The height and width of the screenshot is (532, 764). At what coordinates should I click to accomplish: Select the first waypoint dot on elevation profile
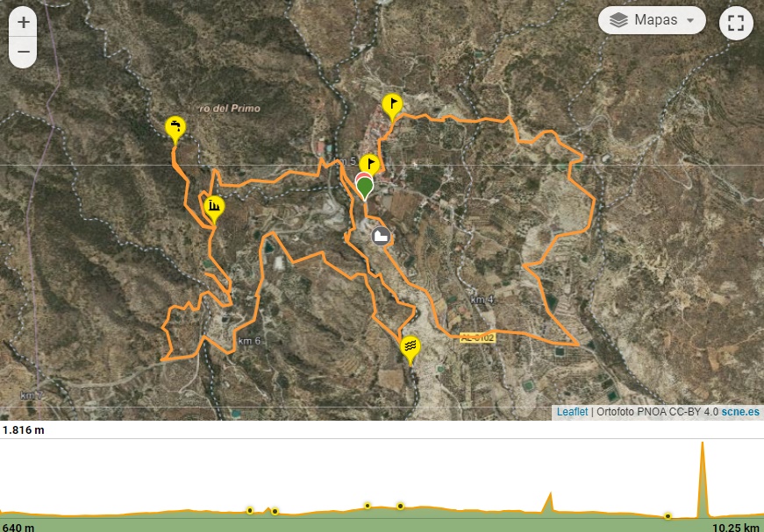tap(249, 511)
